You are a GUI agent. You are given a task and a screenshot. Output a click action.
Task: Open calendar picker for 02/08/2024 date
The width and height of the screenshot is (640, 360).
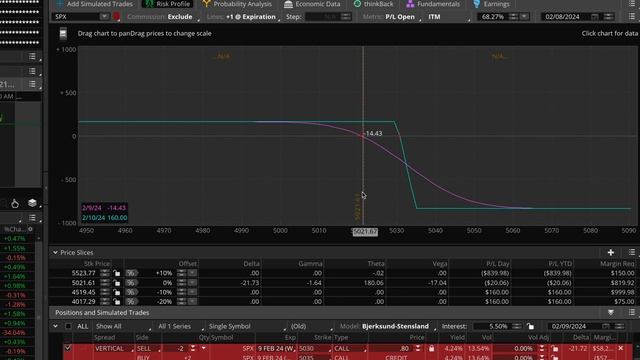(595, 17)
